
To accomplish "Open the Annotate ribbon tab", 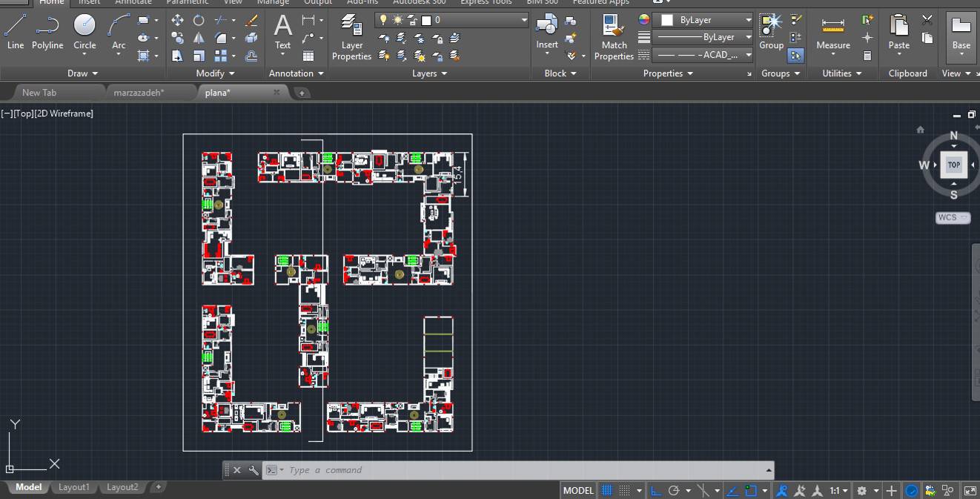I will coord(133,2).
